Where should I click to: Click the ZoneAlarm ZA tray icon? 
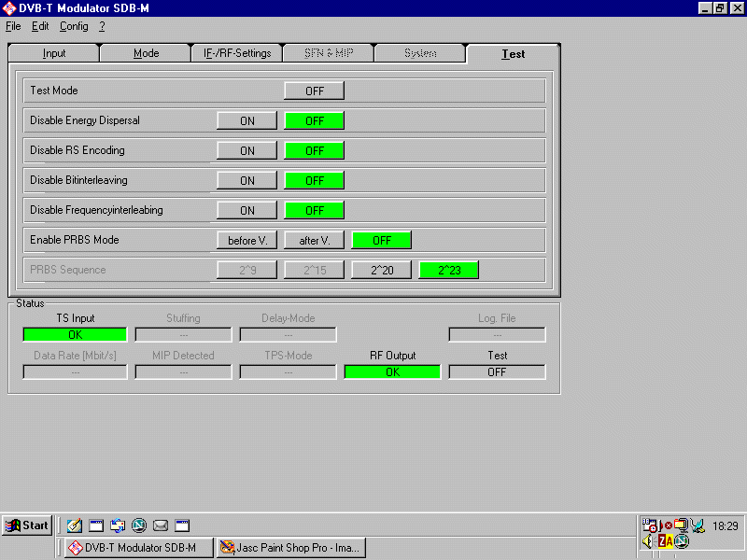[666, 540]
